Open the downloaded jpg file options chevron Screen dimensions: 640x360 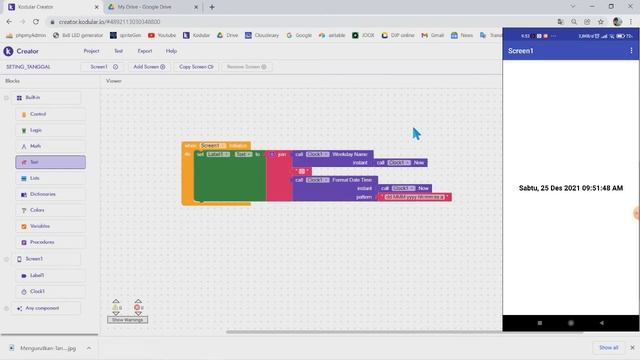[x=89, y=348]
